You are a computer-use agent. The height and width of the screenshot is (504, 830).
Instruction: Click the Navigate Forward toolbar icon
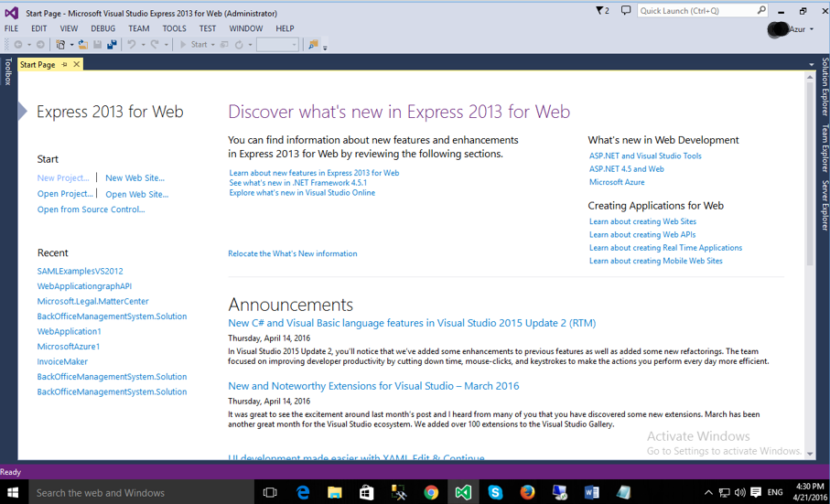point(40,45)
